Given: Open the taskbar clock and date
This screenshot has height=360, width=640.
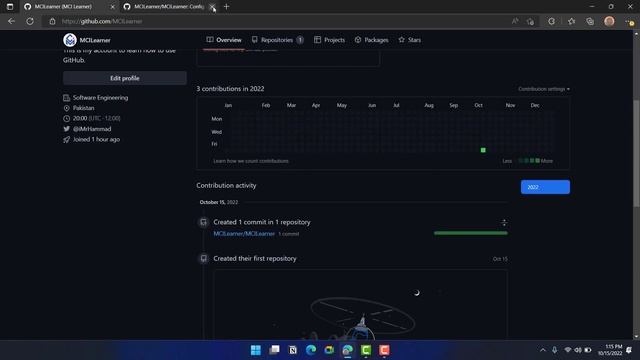Looking at the screenshot, I should click(x=610, y=350).
